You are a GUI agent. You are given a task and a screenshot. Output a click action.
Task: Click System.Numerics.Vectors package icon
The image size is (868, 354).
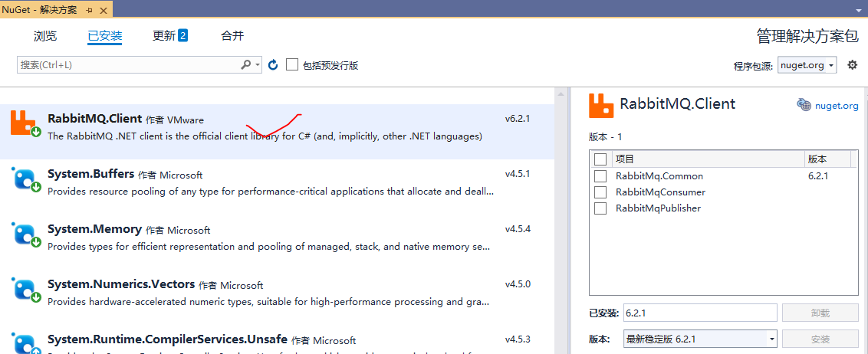(25, 290)
